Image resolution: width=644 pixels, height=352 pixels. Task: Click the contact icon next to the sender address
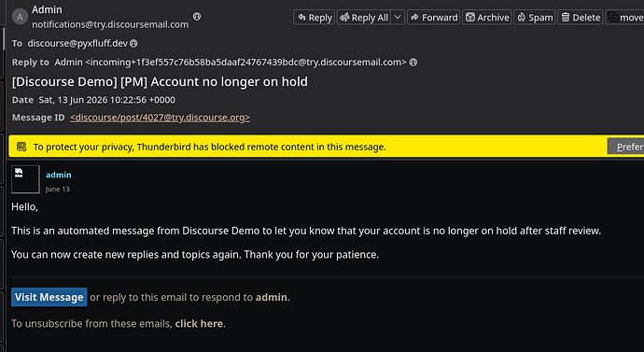click(197, 17)
